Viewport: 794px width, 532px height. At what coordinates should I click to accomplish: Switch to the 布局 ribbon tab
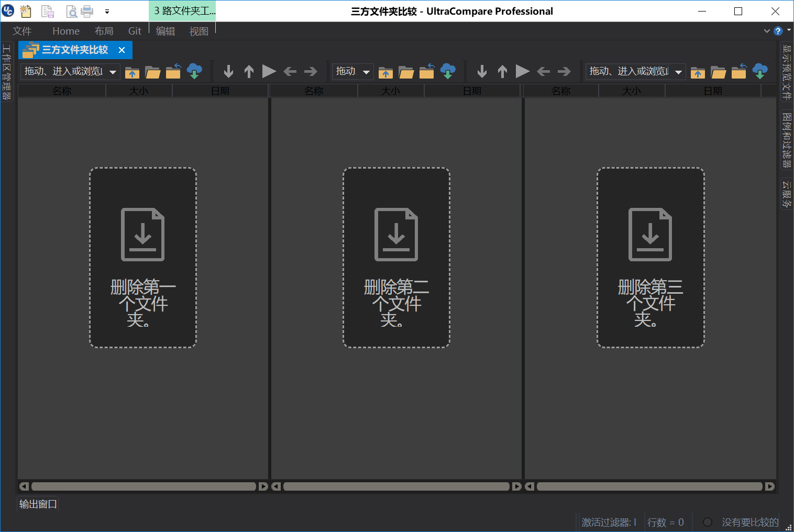point(104,31)
